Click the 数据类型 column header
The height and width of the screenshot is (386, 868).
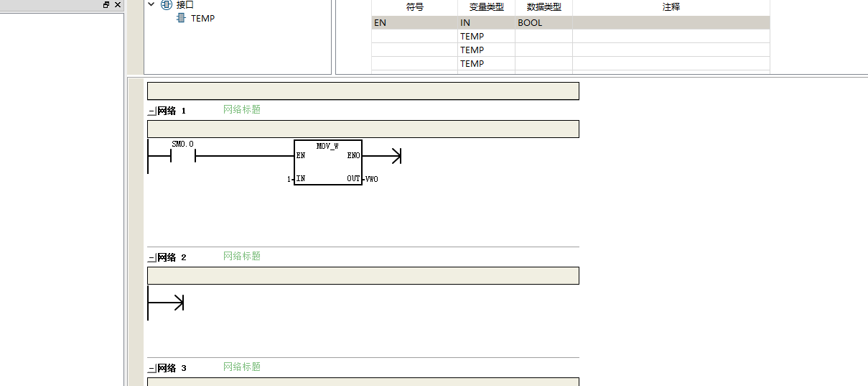544,7
